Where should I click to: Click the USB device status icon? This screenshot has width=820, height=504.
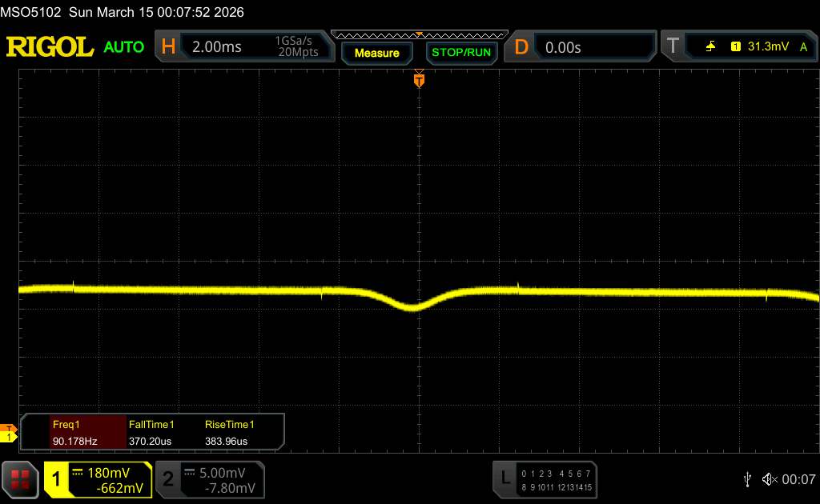click(747, 478)
